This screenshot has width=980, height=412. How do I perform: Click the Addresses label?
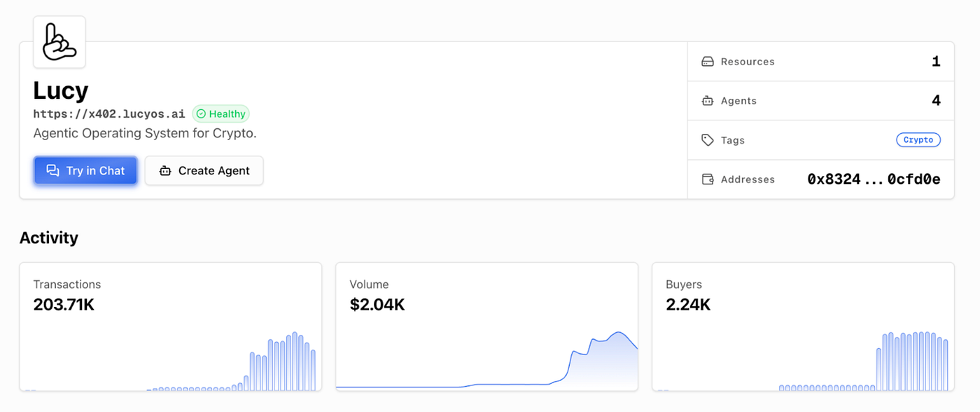pos(748,179)
